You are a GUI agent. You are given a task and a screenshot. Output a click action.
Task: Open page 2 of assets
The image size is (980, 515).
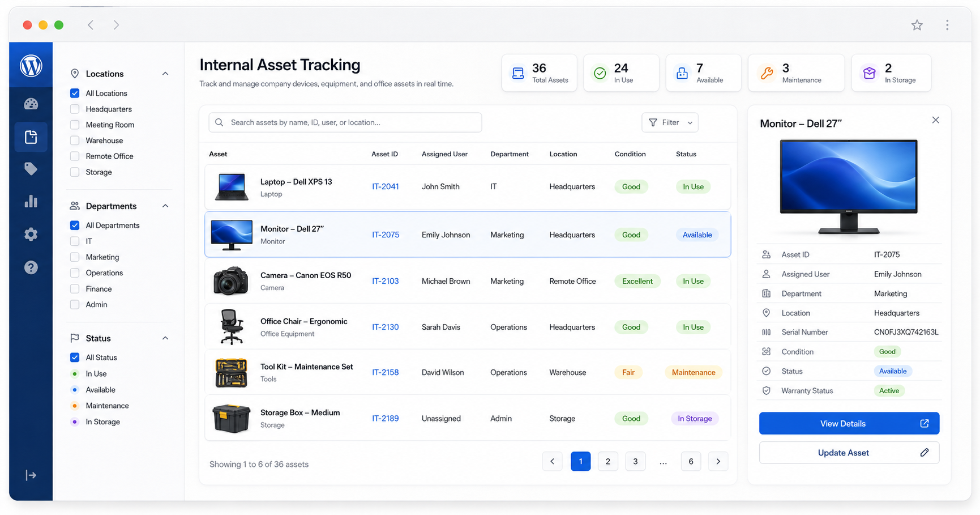(x=607, y=461)
